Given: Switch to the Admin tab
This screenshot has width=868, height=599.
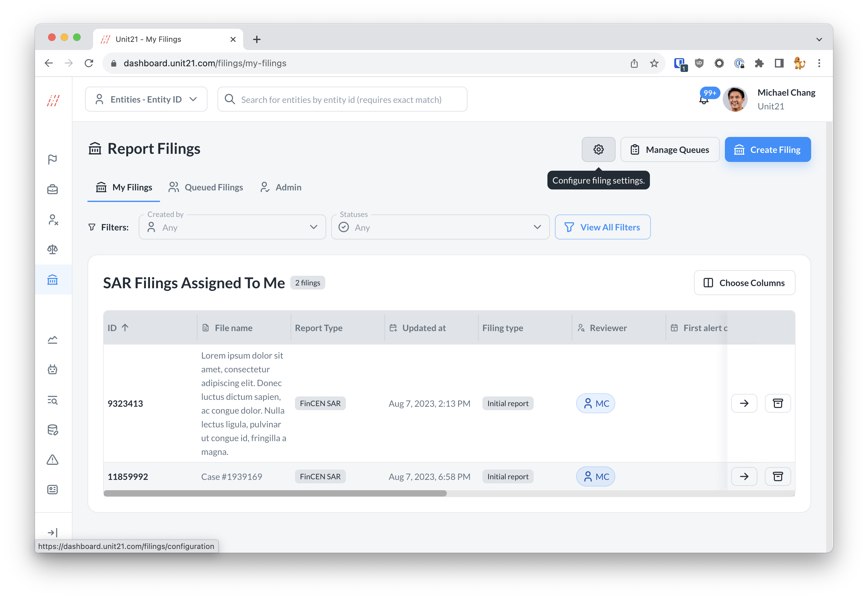Looking at the screenshot, I should 281,187.
